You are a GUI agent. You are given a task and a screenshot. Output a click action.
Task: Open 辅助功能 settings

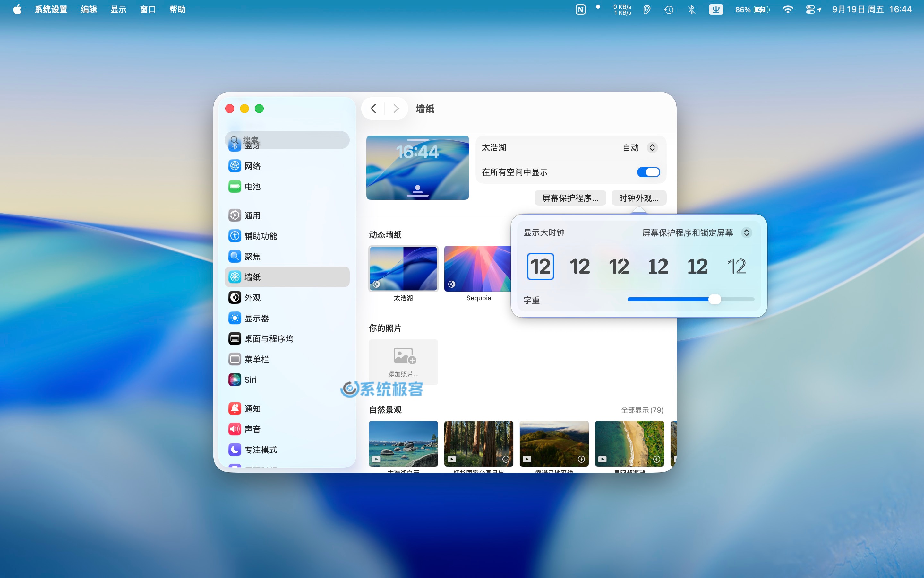(287, 236)
